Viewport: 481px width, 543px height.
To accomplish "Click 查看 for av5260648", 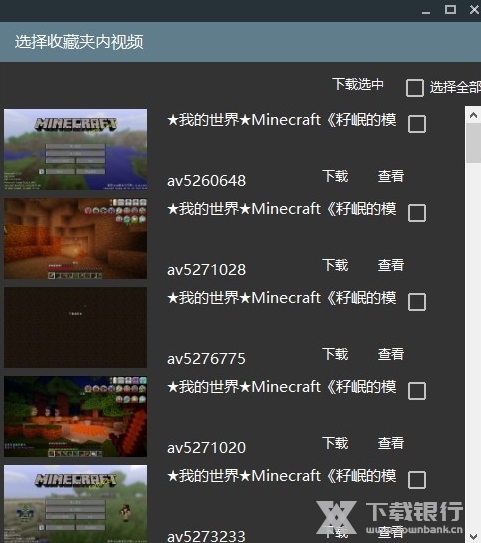I will [391, 176].
